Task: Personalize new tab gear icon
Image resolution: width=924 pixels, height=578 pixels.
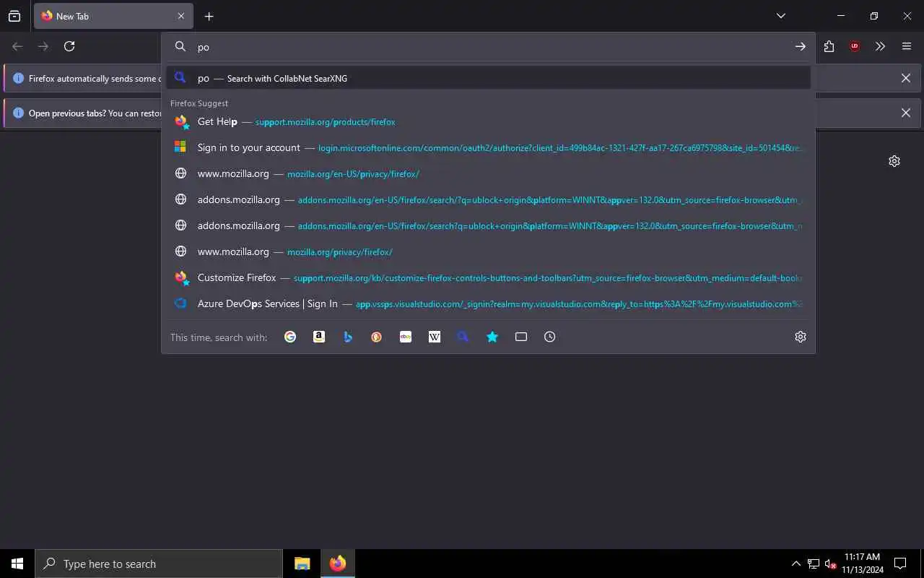Action: pos(894,161)
